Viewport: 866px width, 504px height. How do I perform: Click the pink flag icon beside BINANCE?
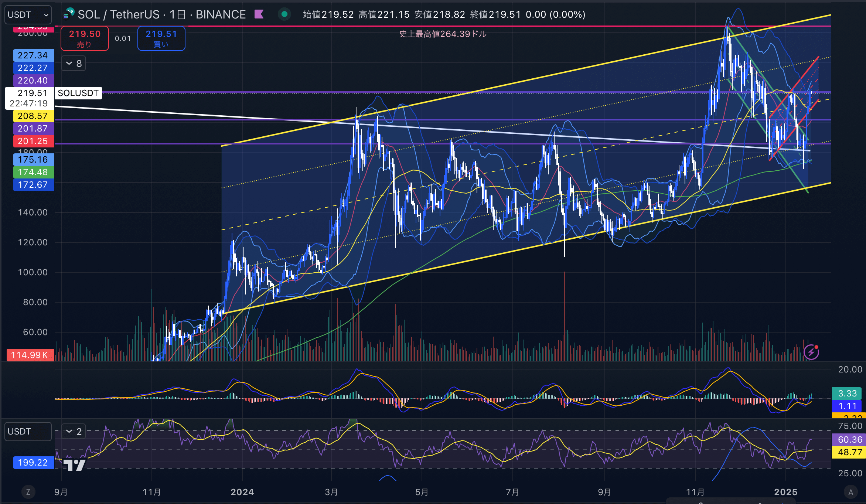[x=259, y=14]
